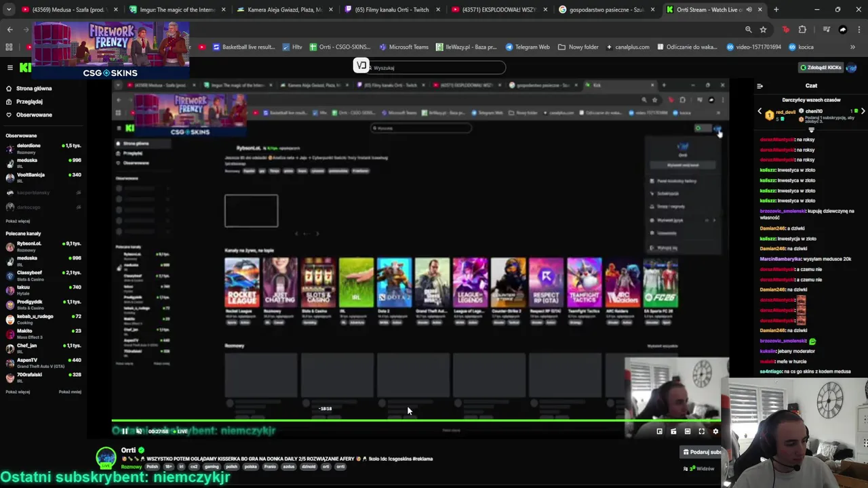
Task: Open the Hltv bookmark
Action: [x=292, y=47]
